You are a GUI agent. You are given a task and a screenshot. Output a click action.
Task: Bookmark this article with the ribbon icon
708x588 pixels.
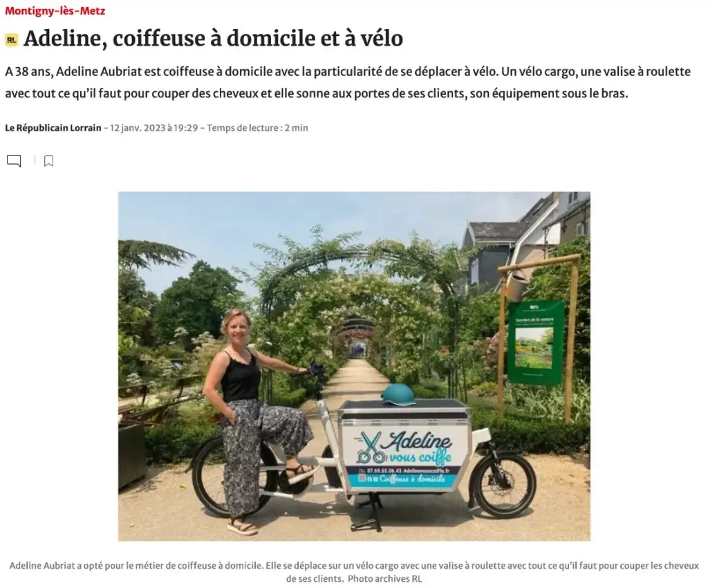pos(49,160)
